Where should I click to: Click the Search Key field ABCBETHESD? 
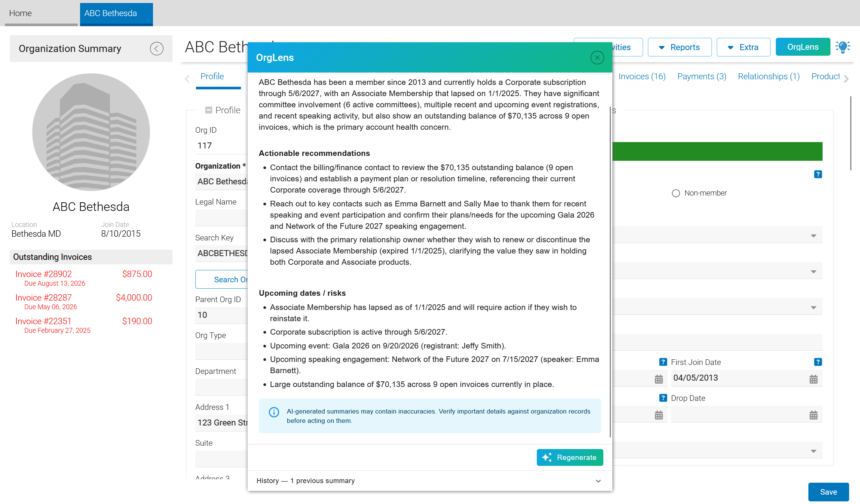pos(221,253)
